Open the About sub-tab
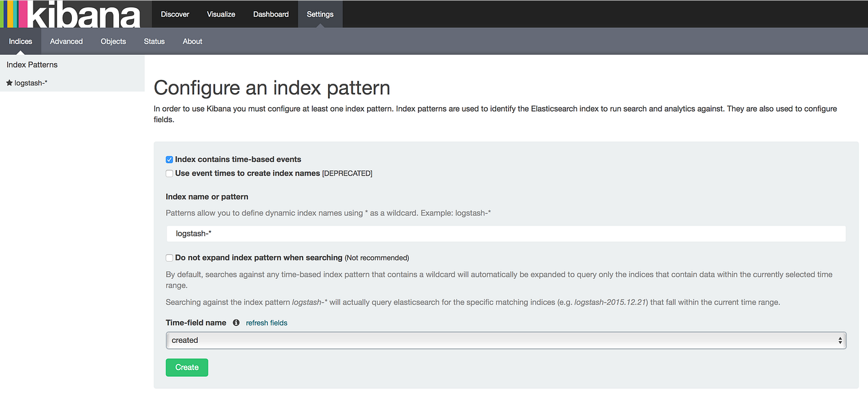 [192, 42]
